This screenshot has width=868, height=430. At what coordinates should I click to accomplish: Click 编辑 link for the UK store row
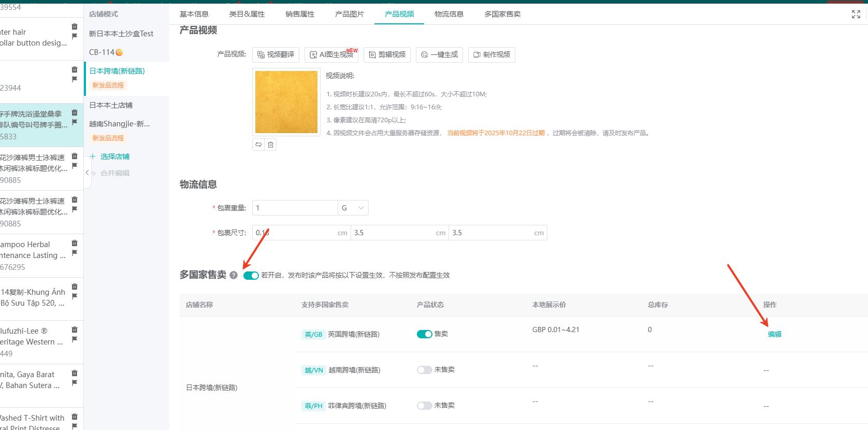click(774, 334)
